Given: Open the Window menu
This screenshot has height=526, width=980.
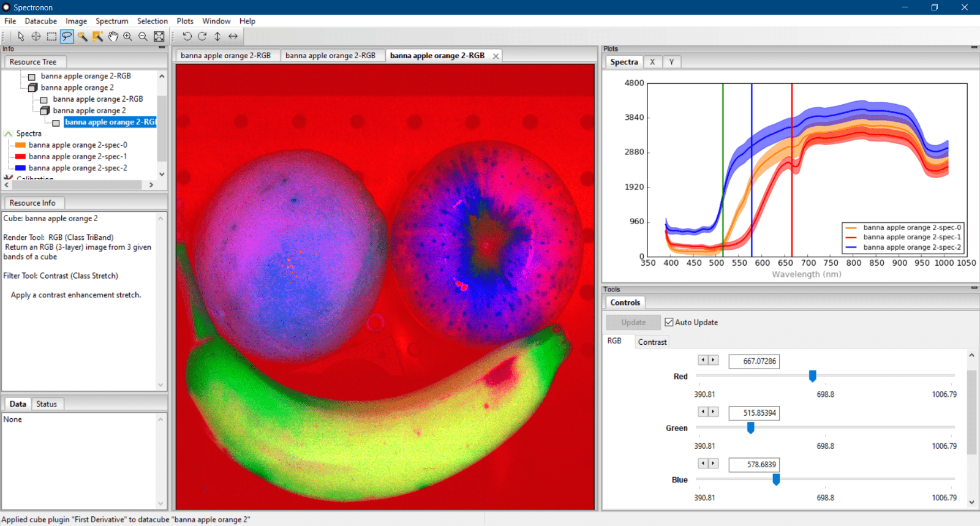Looking at the screenshot, I should pos(216,21).
